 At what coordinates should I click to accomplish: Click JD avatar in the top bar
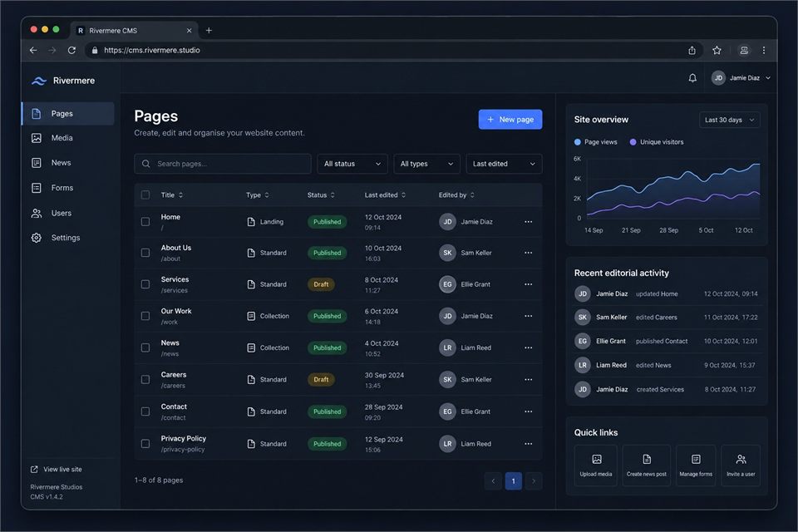coord(718,78)
